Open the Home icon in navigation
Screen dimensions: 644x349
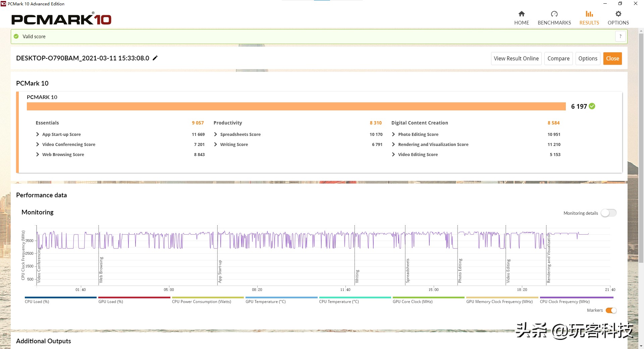pos(521,14)
